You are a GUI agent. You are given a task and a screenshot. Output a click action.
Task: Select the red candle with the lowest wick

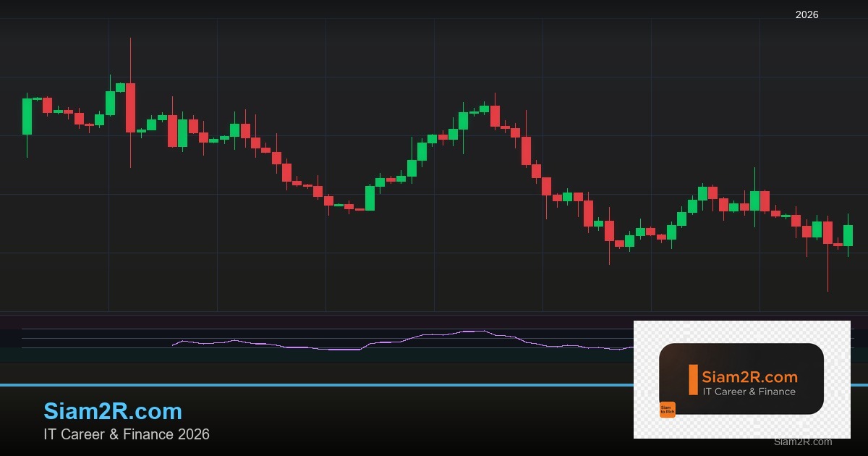point(827,232)
